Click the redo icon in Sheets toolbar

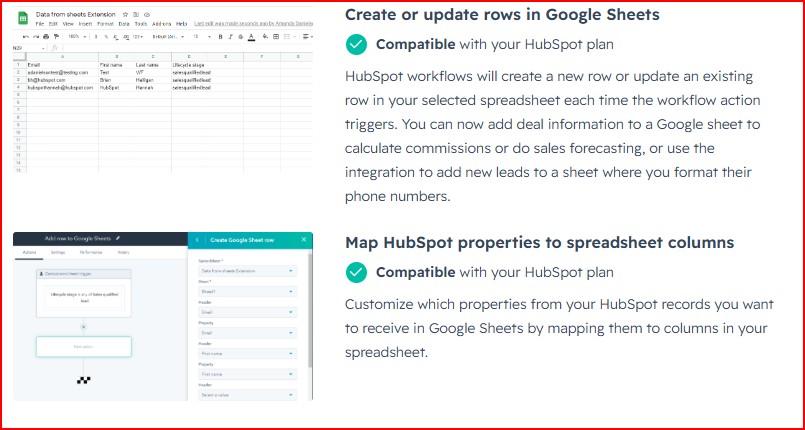[36, 36]
